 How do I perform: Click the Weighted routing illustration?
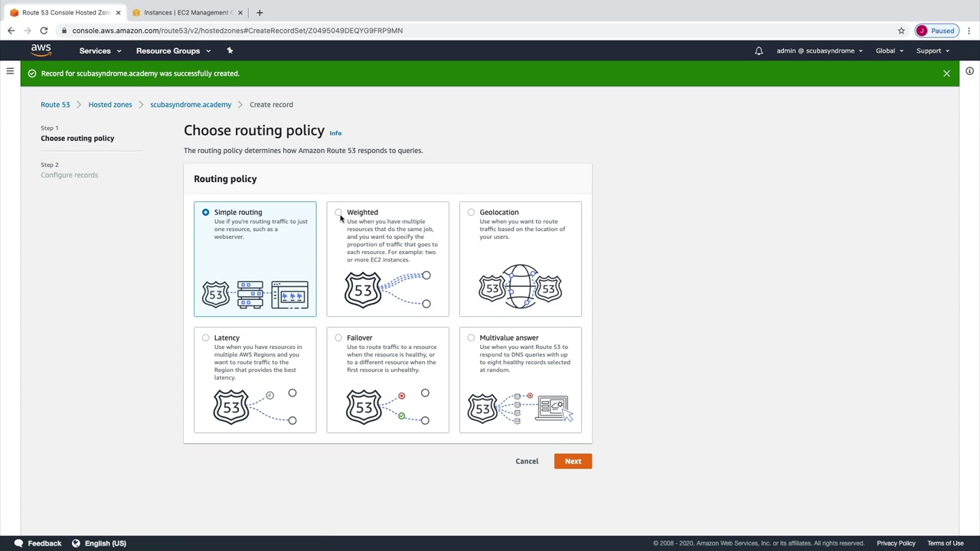tap(387, 289)
